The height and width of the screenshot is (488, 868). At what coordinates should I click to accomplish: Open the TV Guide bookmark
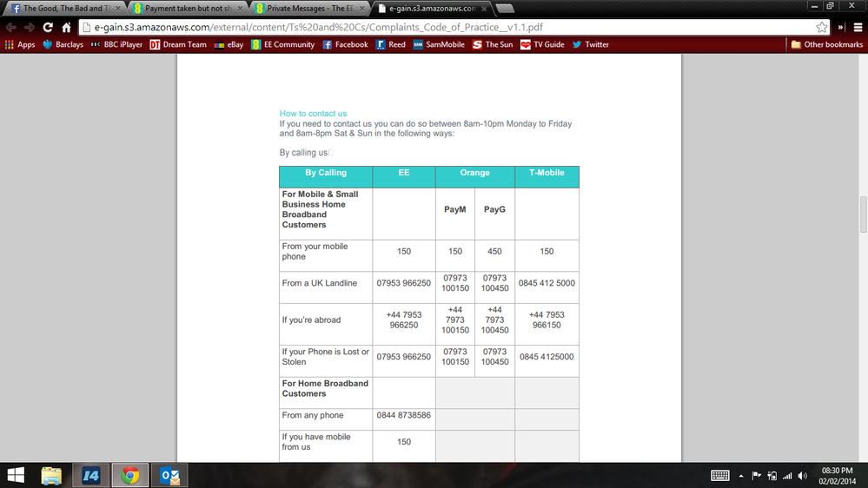pyautogui.click(x=542, y=44)
